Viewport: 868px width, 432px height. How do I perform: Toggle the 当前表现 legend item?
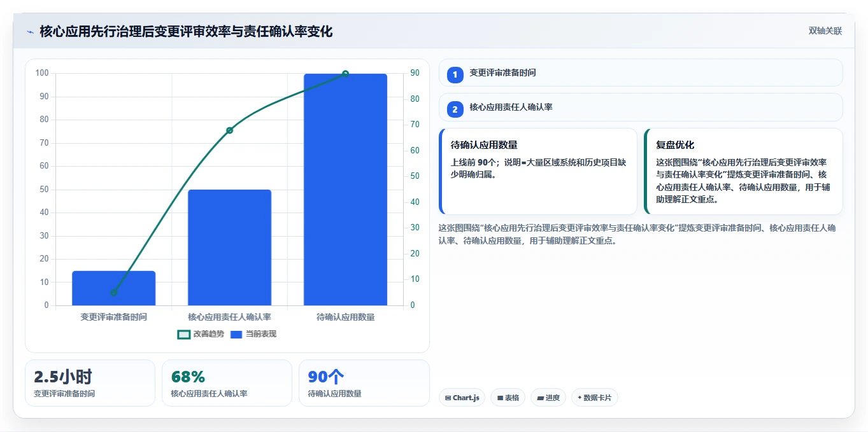point(253,334)
